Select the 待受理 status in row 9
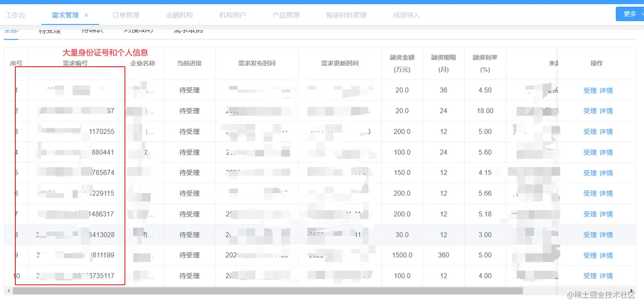644x308 pixels. pyautogui.click(x=190, y=255)
